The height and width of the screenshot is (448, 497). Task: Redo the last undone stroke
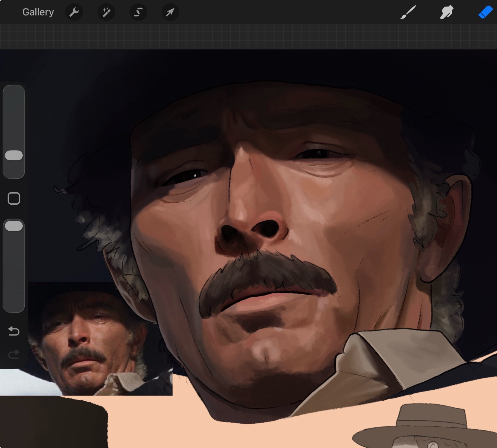pos(14,354)
